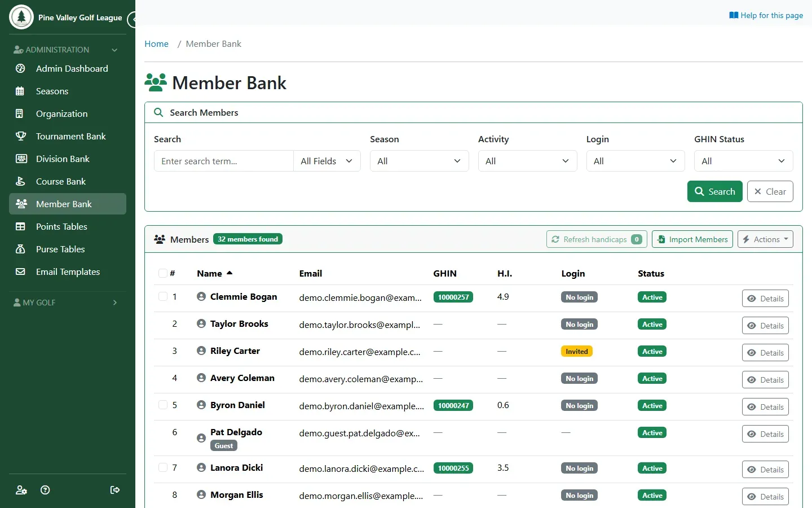Click the Division Bank ID card icon
Image resolution: width=812 pixels, height=508 pixels.
21,159
